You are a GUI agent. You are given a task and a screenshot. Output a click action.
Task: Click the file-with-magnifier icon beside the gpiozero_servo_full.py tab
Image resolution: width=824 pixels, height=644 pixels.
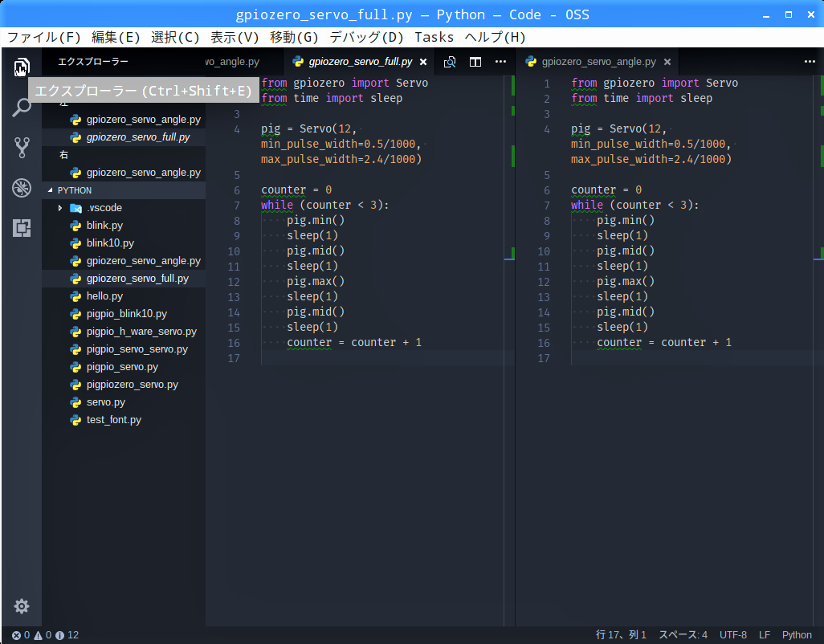(450, 62)
